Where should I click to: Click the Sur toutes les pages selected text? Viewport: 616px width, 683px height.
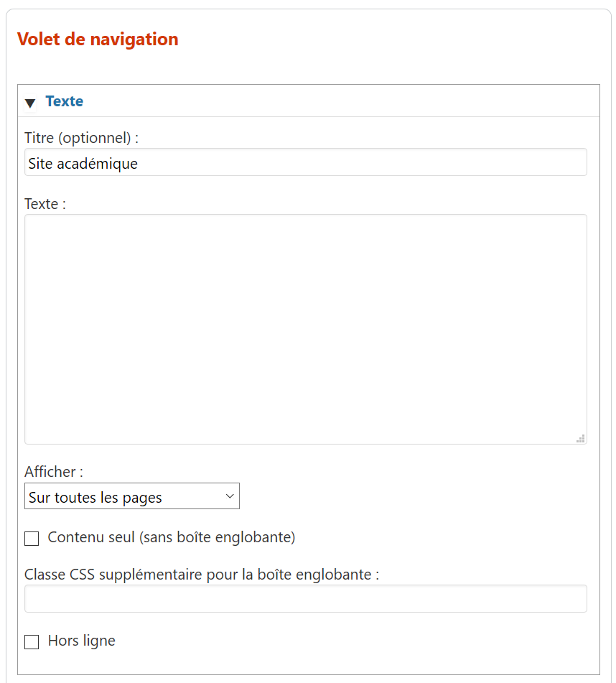click(95, 498)
